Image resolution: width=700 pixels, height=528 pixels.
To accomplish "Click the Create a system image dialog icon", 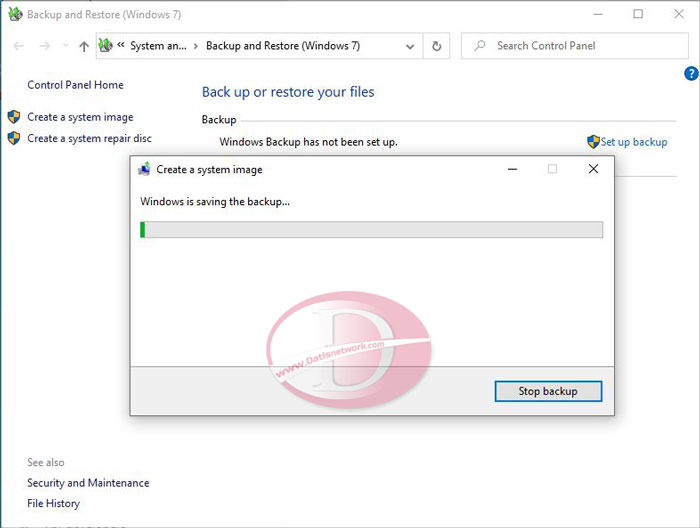I will 144,169.
